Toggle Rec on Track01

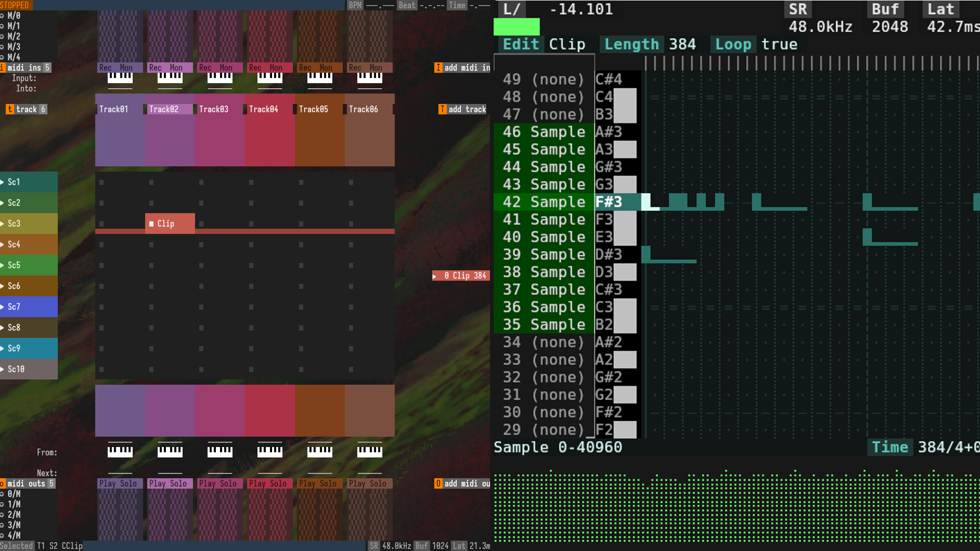coord(106,68)
